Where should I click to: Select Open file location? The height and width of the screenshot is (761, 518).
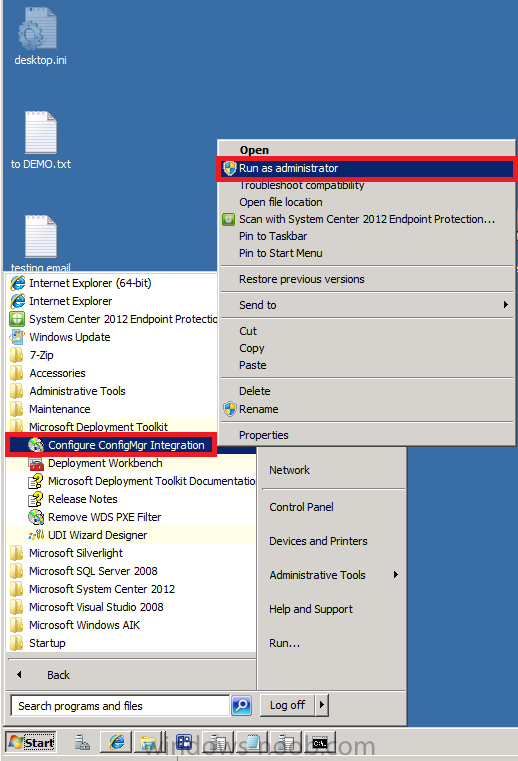point(281,202)
